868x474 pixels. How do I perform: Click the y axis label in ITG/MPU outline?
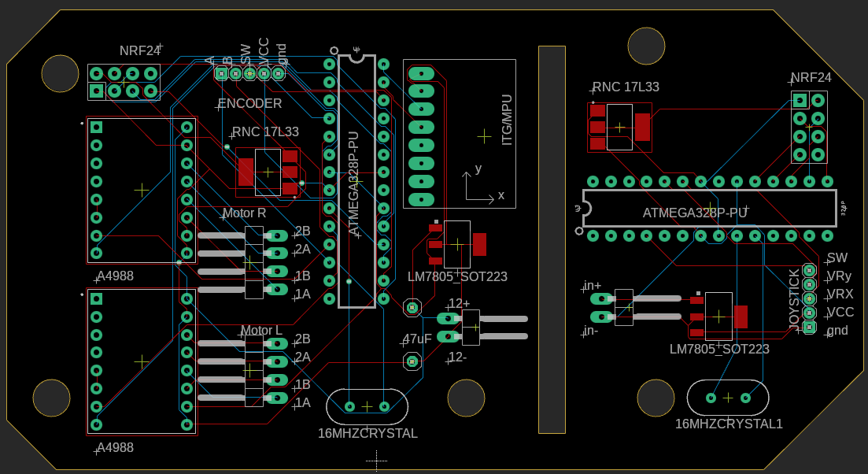478,168
